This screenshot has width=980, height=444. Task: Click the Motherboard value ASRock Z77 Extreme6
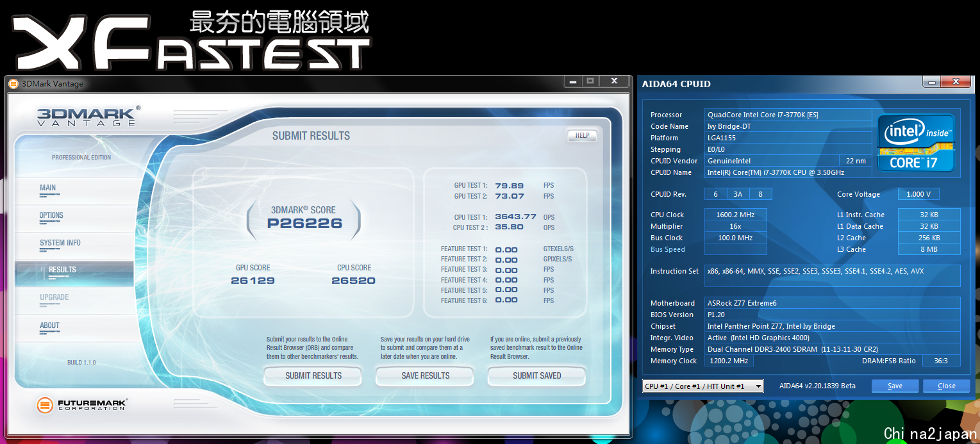(833, 303)
